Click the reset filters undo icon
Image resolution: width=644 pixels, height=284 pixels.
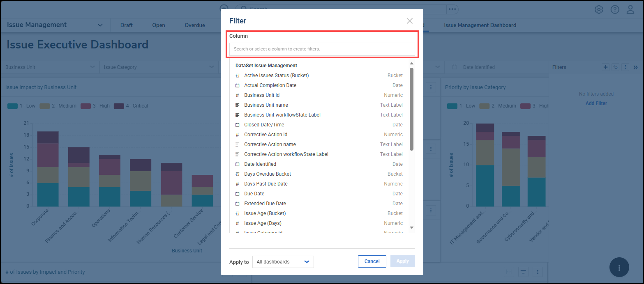point(615,67)
